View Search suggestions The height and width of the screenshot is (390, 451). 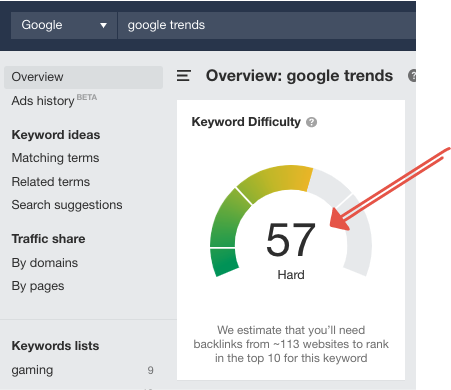(x=67, y=205)
